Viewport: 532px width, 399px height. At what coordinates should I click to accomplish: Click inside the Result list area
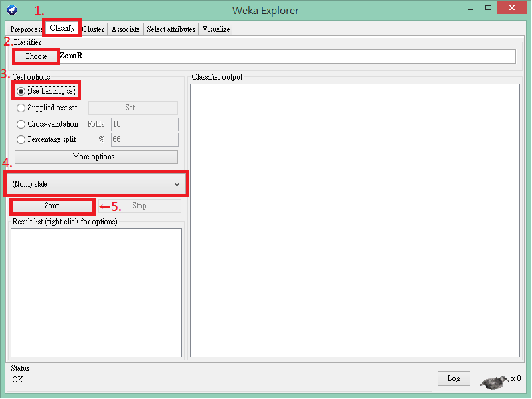point(96,293)
